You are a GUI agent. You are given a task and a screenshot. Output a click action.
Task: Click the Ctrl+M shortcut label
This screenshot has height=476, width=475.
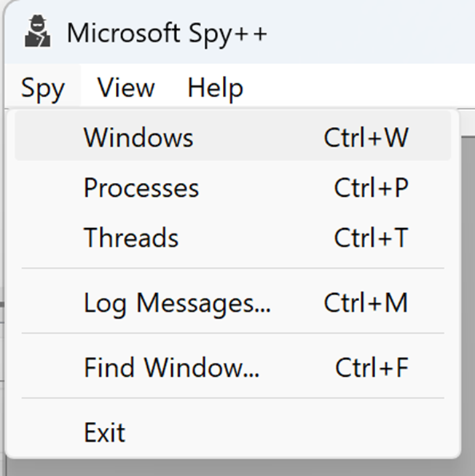[366, 303]
